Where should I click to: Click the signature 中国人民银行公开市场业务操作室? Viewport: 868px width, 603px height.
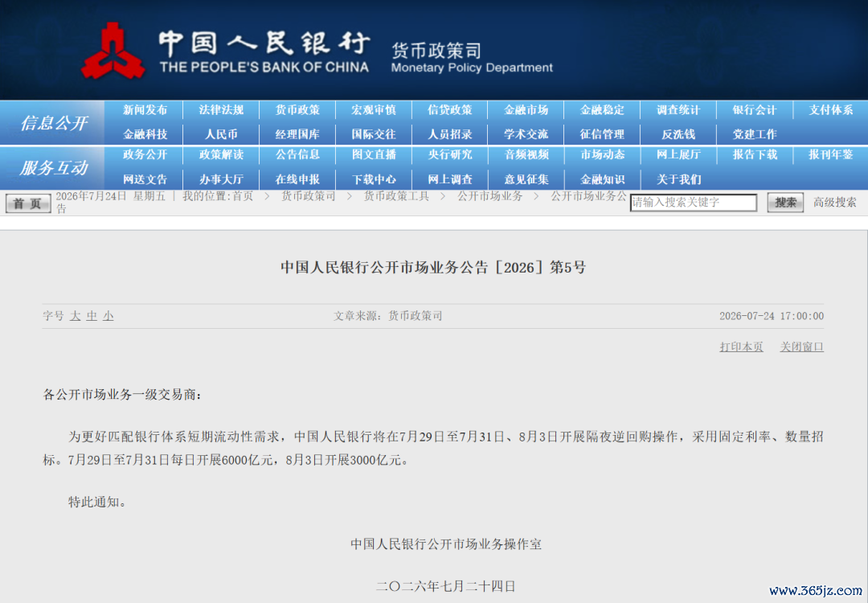(446, 544)
